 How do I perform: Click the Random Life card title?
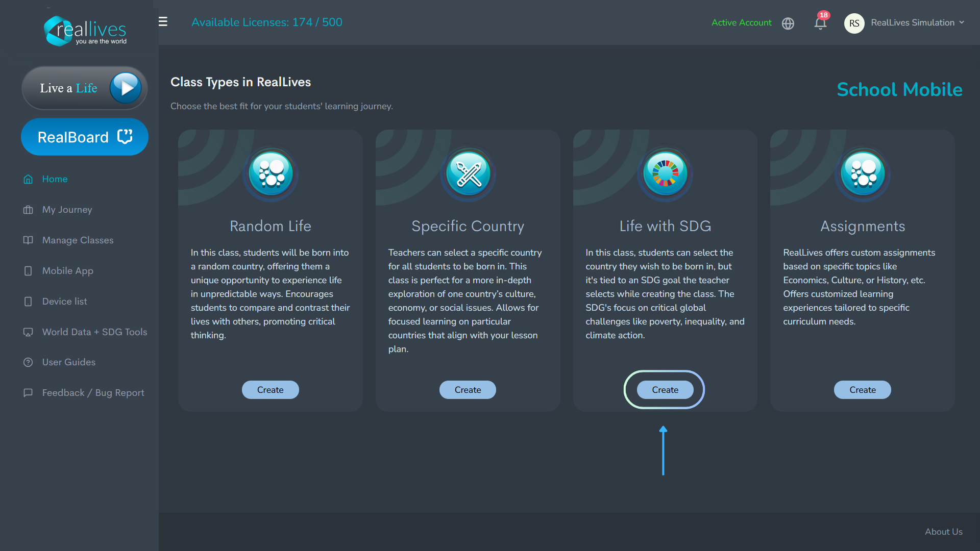pyautogui.click(x=271, y=226)
